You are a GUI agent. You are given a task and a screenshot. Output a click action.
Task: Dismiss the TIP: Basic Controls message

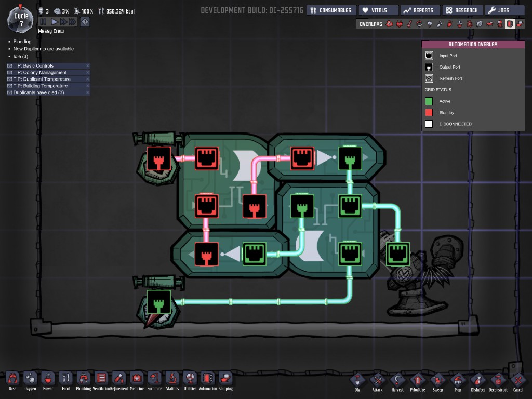(88, 66)
